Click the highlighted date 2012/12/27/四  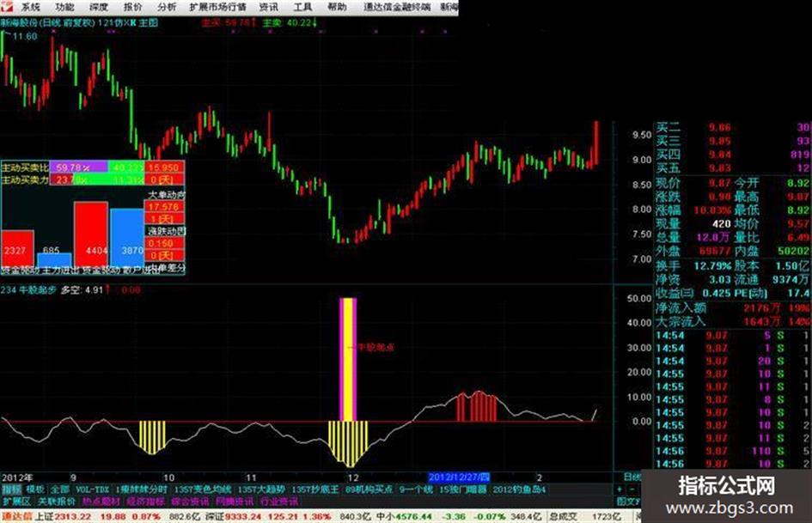(459, 477)
